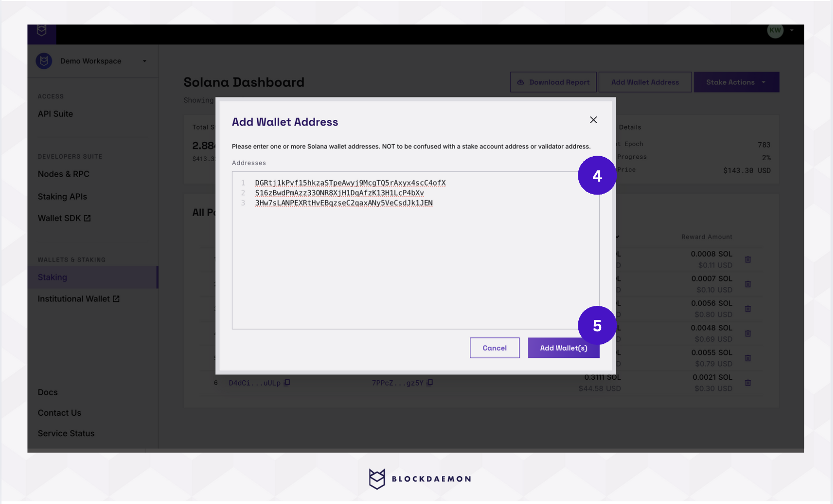Image resolution: width=833 pixels, height=504 pixels.
Task: Delete row with 0.0055 SOL reward
Action: (x=748, y=358)
